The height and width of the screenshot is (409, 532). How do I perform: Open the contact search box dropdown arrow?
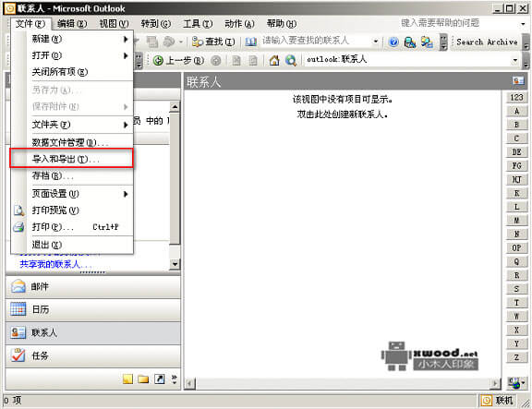(x=376, y=42)
